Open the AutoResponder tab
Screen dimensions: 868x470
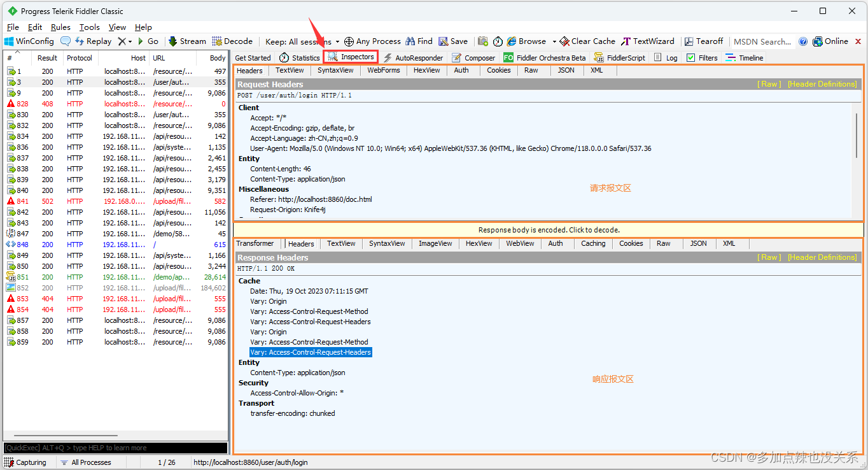click(x=413, y=57)
